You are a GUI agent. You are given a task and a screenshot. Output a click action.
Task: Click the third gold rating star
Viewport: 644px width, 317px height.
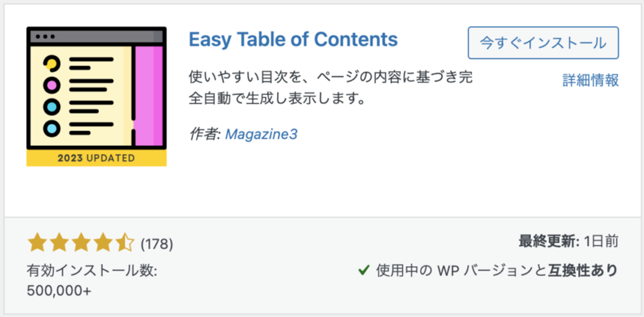[x=80, y=244]
